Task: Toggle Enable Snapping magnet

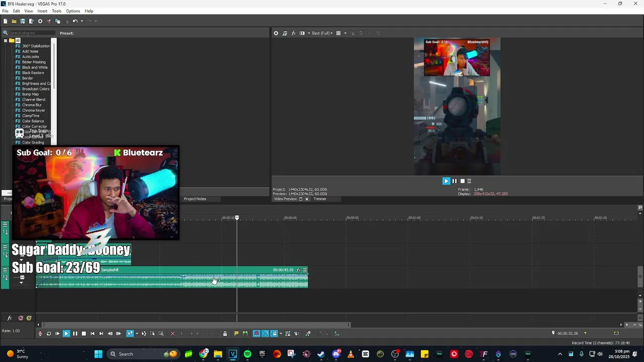Action: pos(257,333)
